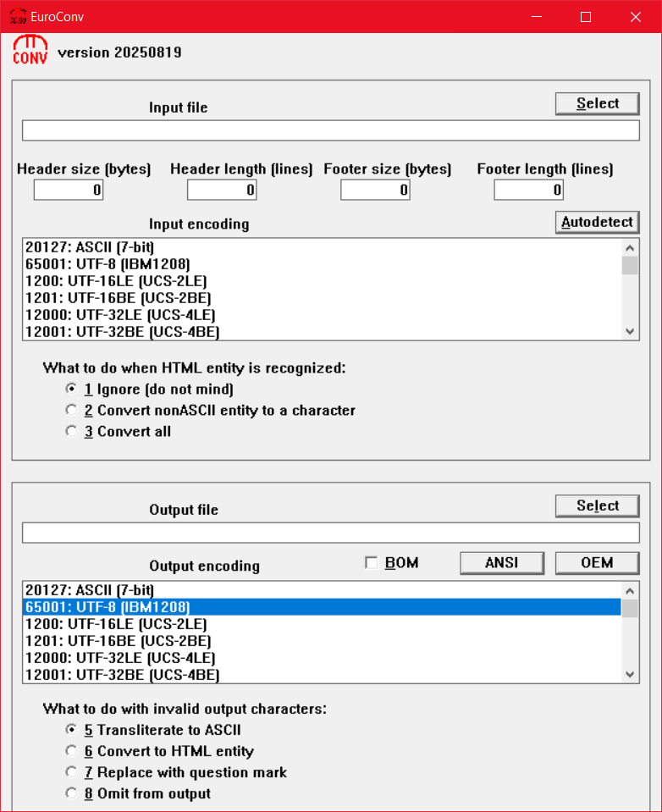
Task: Click the OEM output encoding button
Action: click(597, 563)
